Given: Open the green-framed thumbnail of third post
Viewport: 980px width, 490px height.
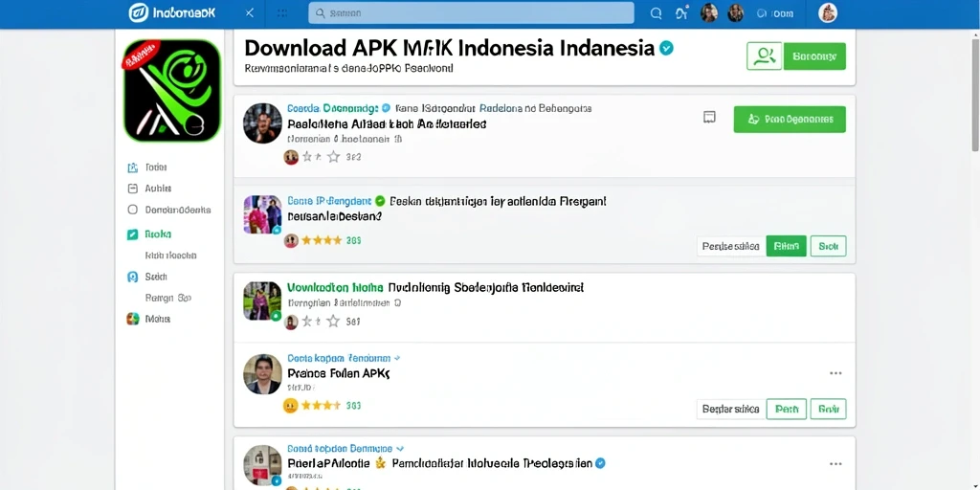Looking at the screenshot, I should pos(262,301).
